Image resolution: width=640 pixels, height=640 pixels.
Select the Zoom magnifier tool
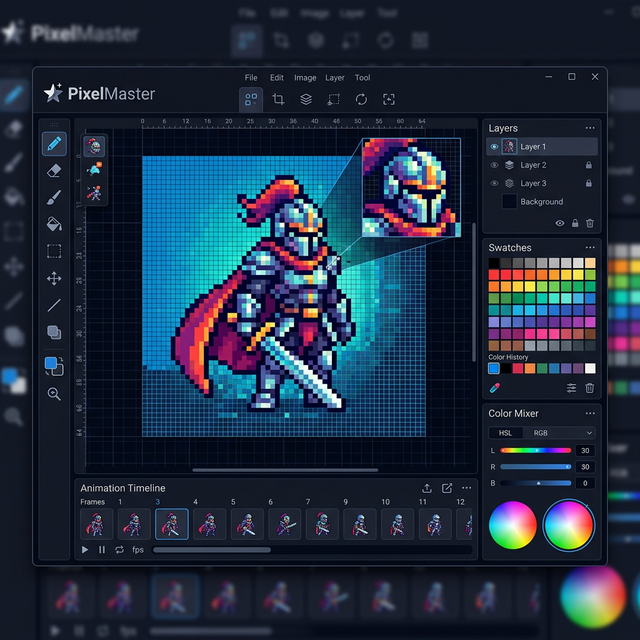(x=54, y=394)
